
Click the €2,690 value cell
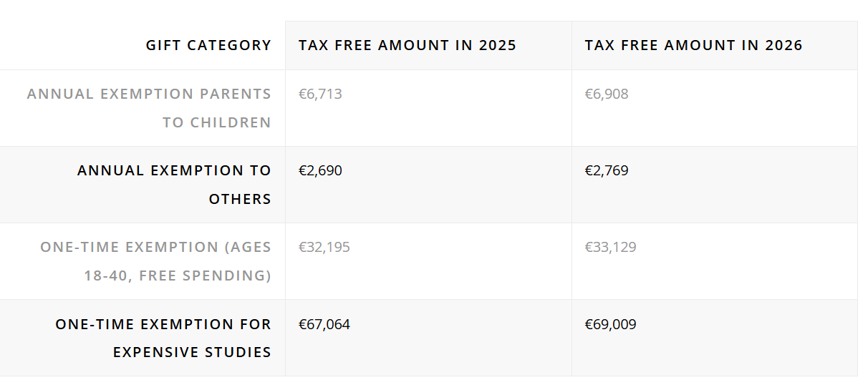click(320, 170)
